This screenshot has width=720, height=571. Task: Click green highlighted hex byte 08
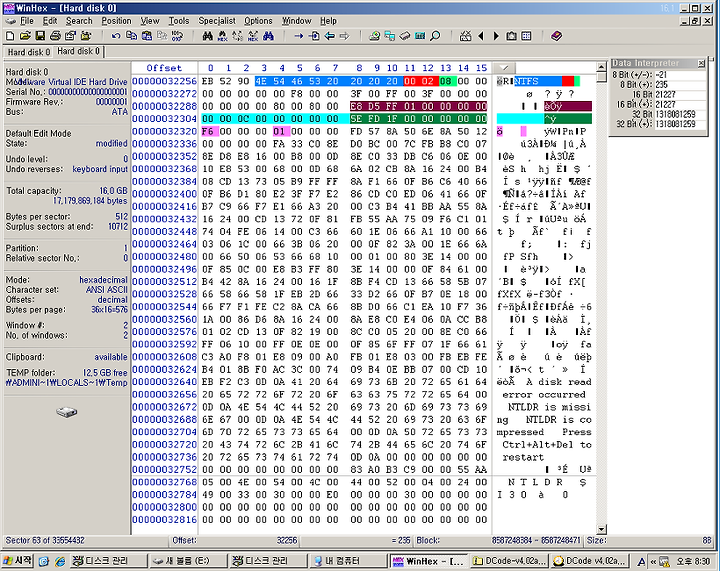[x=445, y=81]
